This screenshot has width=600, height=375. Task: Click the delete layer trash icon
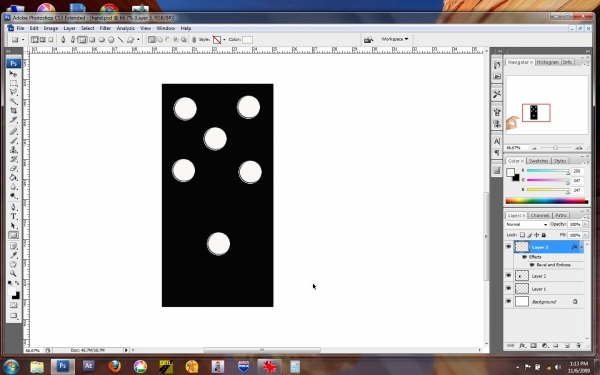click(x=578, y=346)
